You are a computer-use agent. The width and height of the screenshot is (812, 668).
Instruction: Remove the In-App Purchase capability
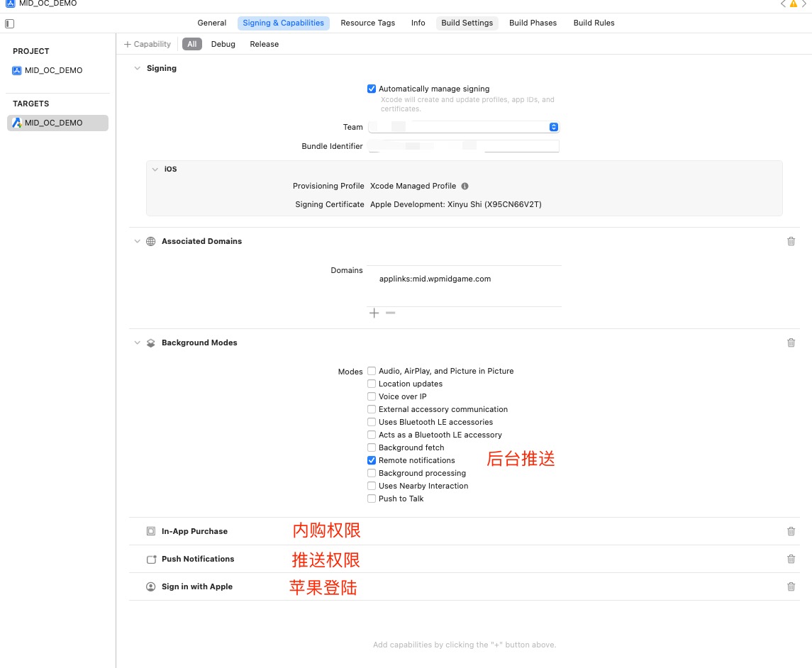click(791, 531)
